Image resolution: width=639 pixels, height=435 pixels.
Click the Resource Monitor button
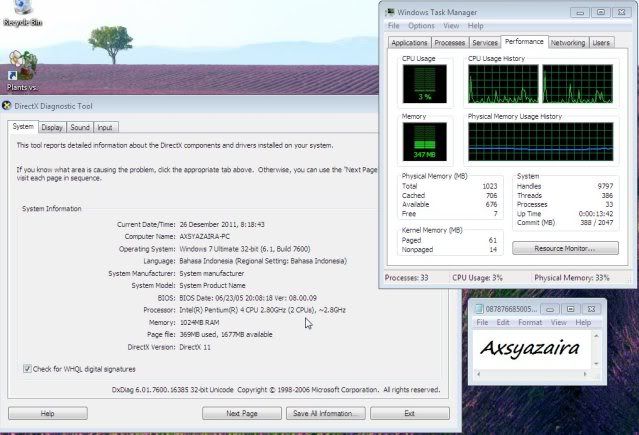(565, 248)
